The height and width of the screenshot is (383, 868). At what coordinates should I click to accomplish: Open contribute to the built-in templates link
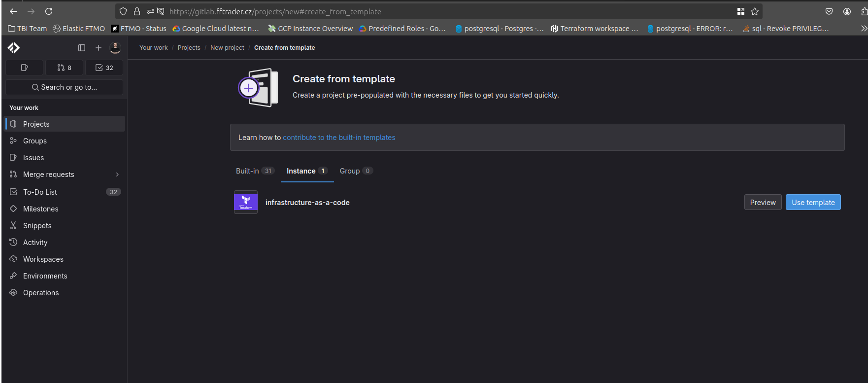pos(339,138)
